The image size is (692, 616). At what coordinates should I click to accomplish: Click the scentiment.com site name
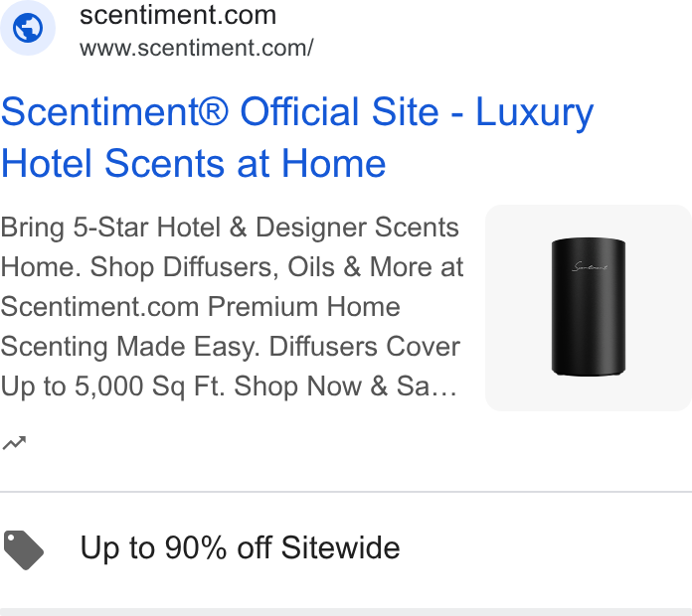[x=178, y=16]
